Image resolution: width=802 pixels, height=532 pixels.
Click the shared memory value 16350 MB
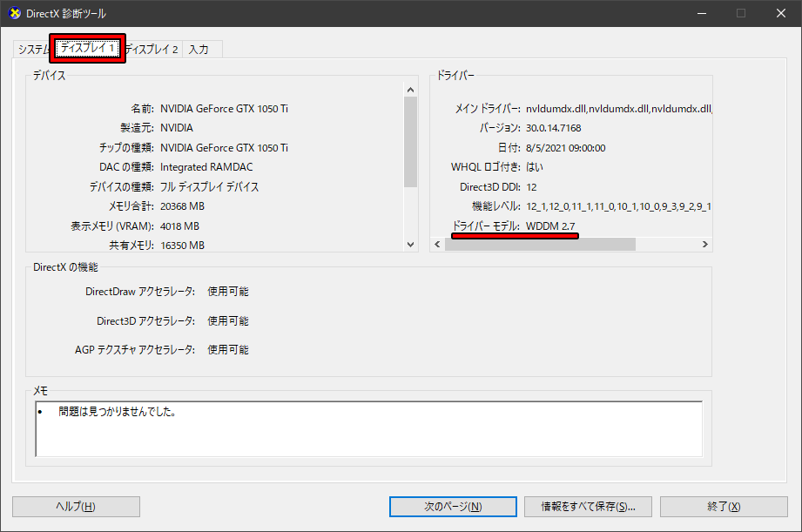(182, 246)
